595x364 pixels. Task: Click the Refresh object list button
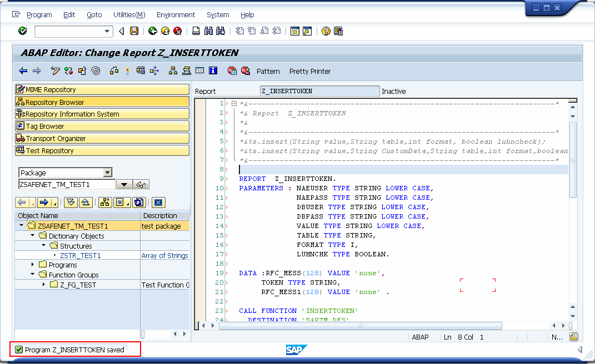click(x=138, y=203)
